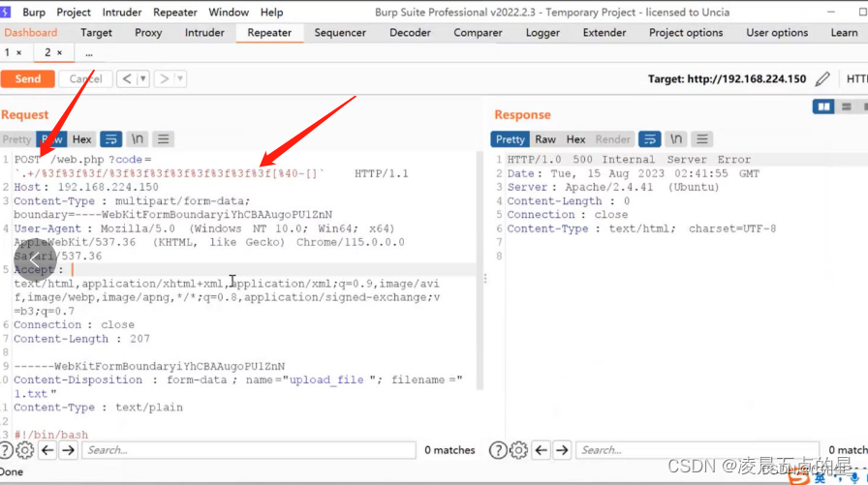
Task: Click the 'Host: 192.168.224.150' request line
Action: click(86, 187)
